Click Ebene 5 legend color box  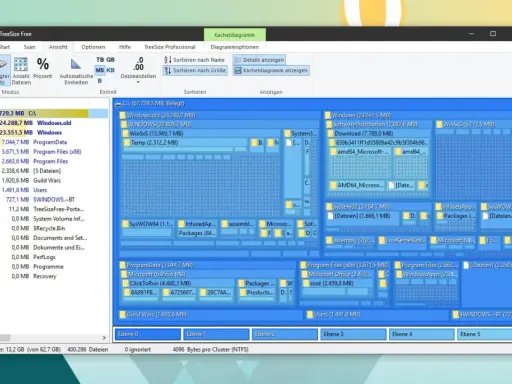pos(485,334)
